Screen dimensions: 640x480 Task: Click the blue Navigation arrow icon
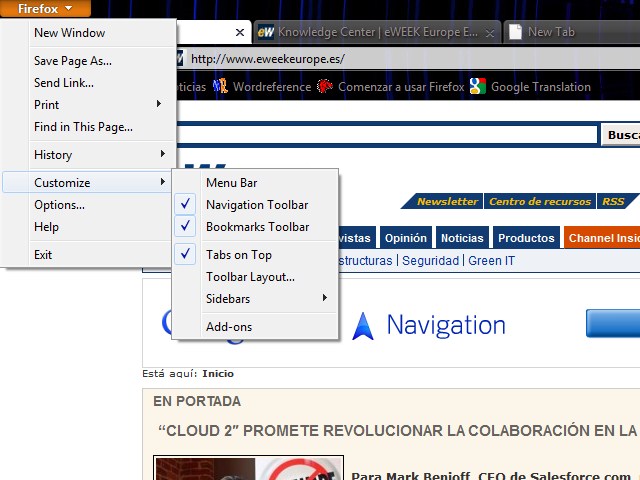point(363,326)
